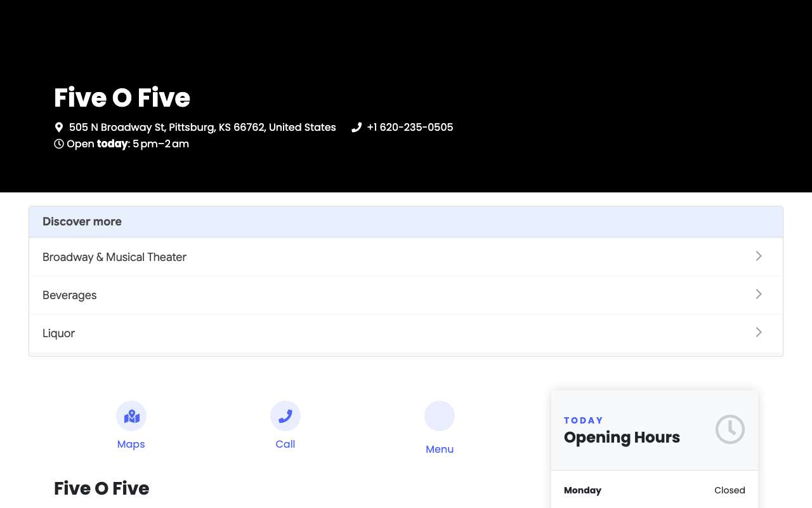Select the Maps text label

coord(131,444)
